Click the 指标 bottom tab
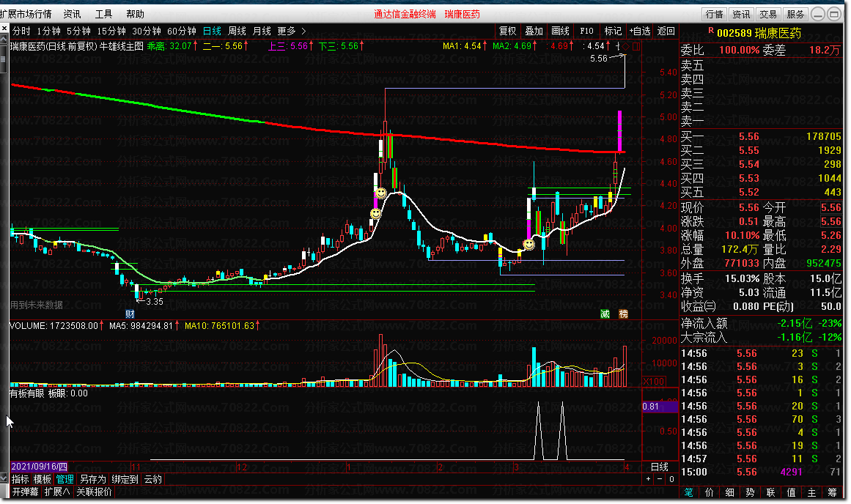 [21, 479]
